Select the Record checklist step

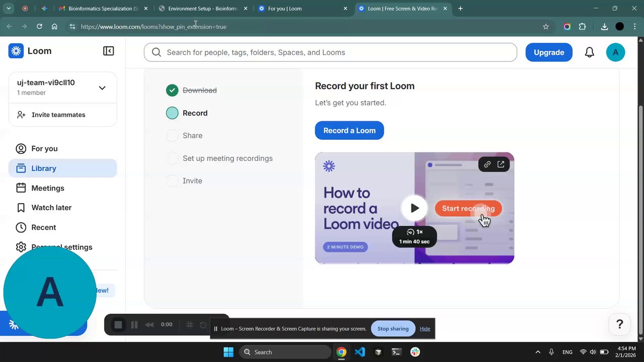coord(172,113)
